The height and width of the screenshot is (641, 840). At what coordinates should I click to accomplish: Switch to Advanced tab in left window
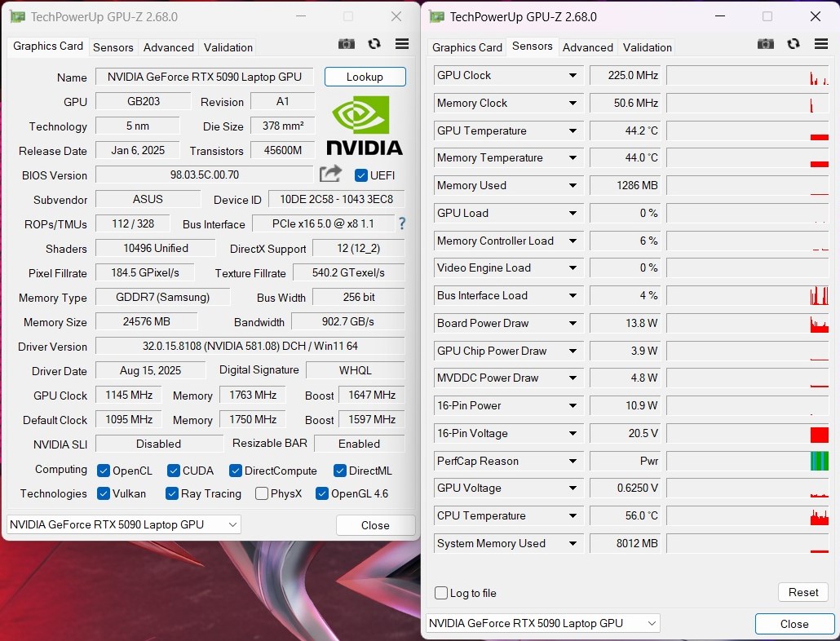pyautogui.click(x=168, y=47)
